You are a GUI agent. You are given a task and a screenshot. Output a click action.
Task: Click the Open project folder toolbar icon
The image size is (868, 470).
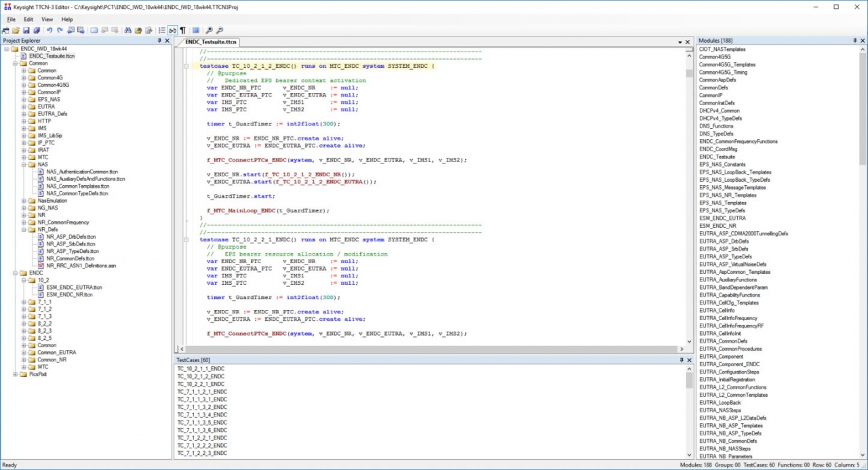16,31
